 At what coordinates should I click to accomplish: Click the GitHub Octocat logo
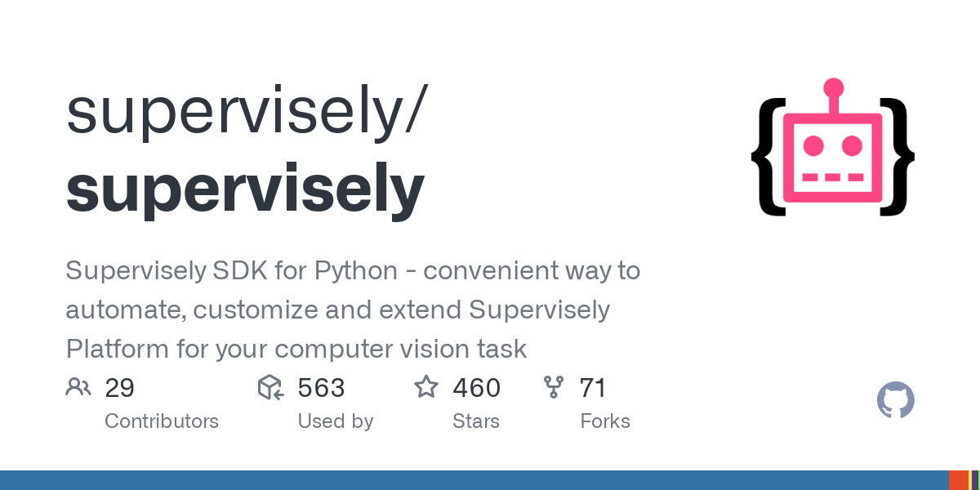tap(895, 401)
